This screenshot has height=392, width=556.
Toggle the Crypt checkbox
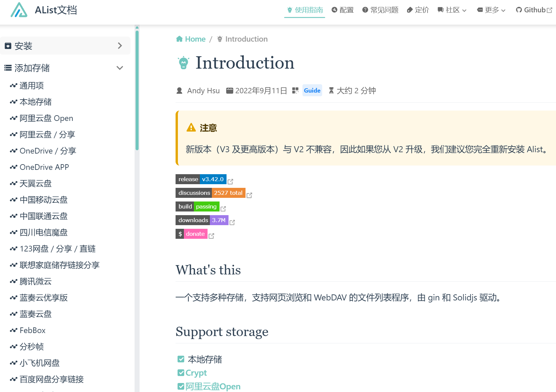(x=181, y=373)
